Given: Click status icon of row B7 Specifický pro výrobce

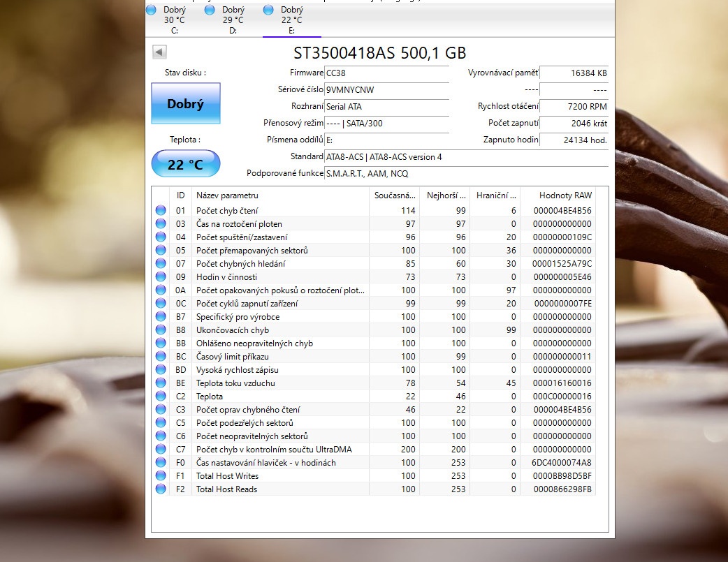Looking at the screenshot, I should (x=161, y=316).
